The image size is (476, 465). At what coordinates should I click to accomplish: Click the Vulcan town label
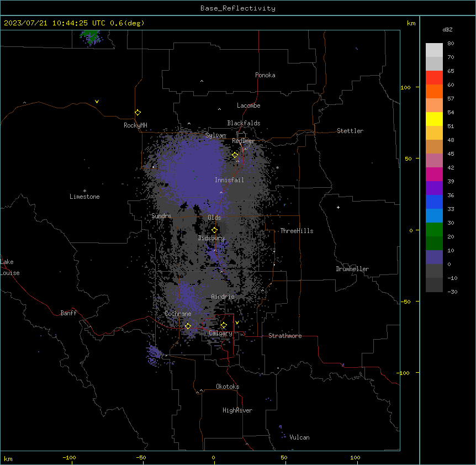(x=299, y=437)
